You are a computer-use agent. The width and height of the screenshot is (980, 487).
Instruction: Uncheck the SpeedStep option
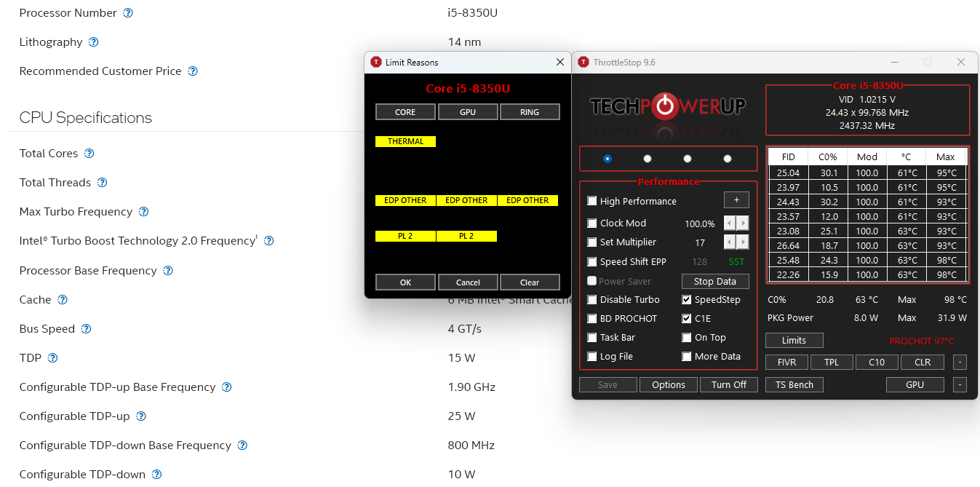(687, 300)
